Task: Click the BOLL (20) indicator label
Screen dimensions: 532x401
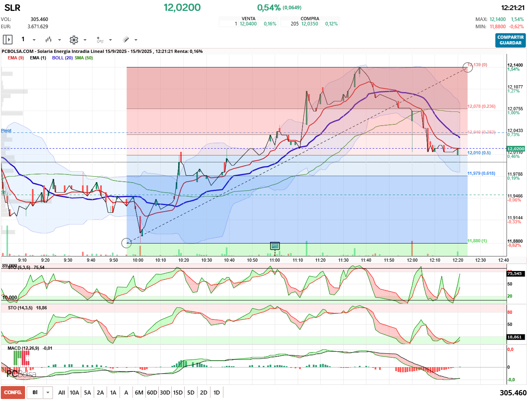Action: 62,58
